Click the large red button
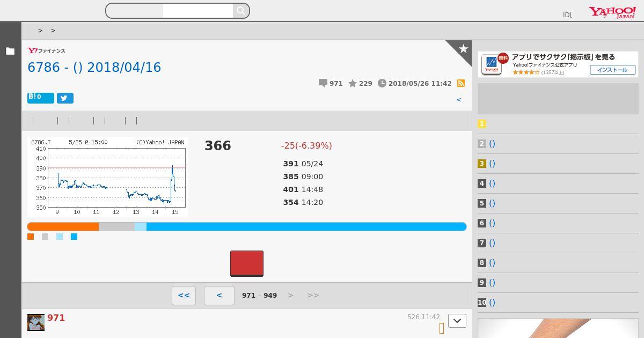This screenshot has width=644, height=338. tap(247, 263)
